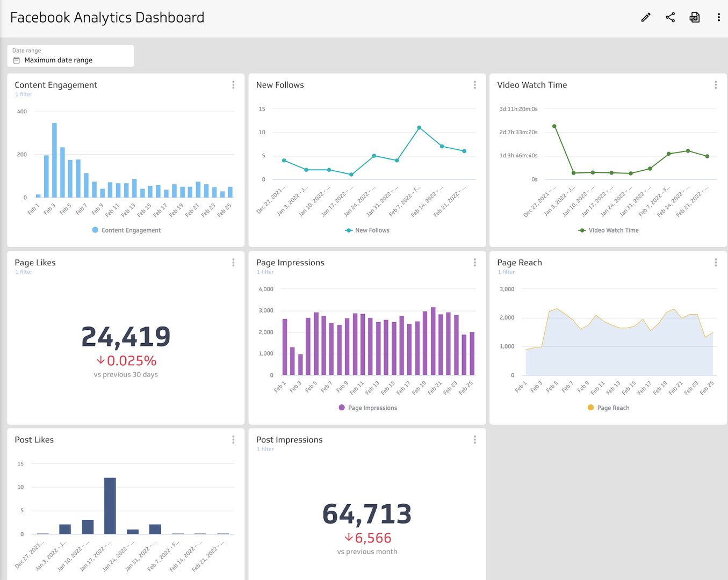
Task: Open the kebab menu on Content Engagement widget
Action: coord(233,85)
